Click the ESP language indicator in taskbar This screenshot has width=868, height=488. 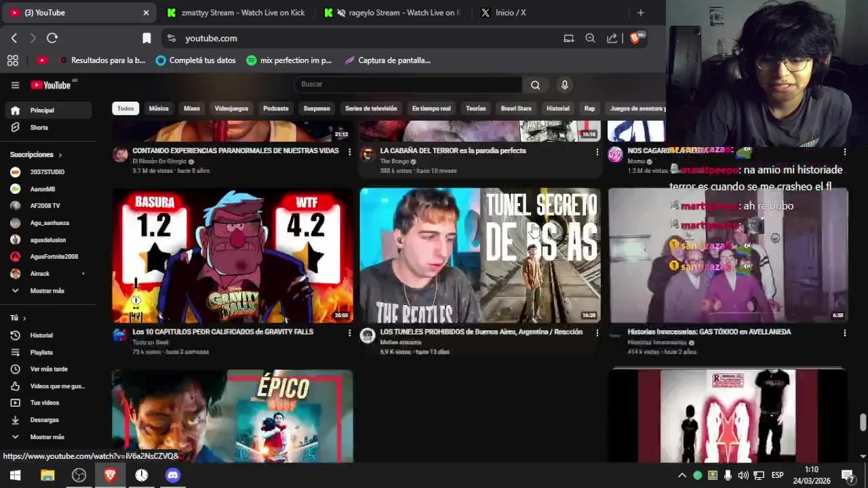coord(777,475)
